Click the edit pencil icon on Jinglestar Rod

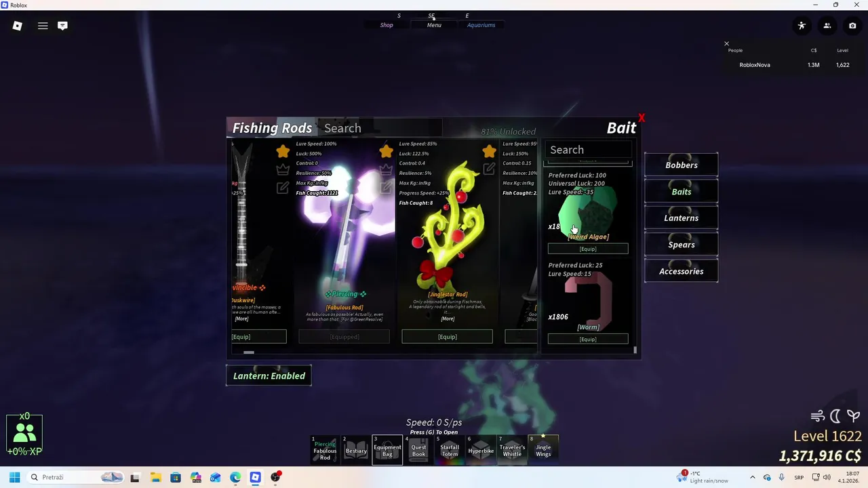pos(489,169)
